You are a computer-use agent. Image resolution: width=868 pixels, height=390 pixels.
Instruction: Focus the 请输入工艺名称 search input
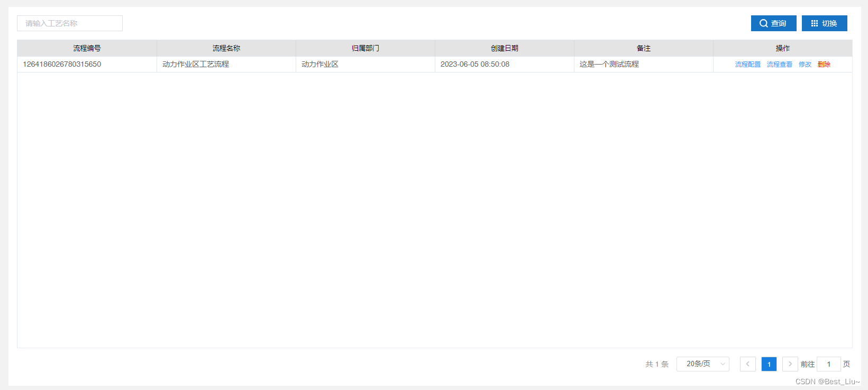[x=70, y=23]
